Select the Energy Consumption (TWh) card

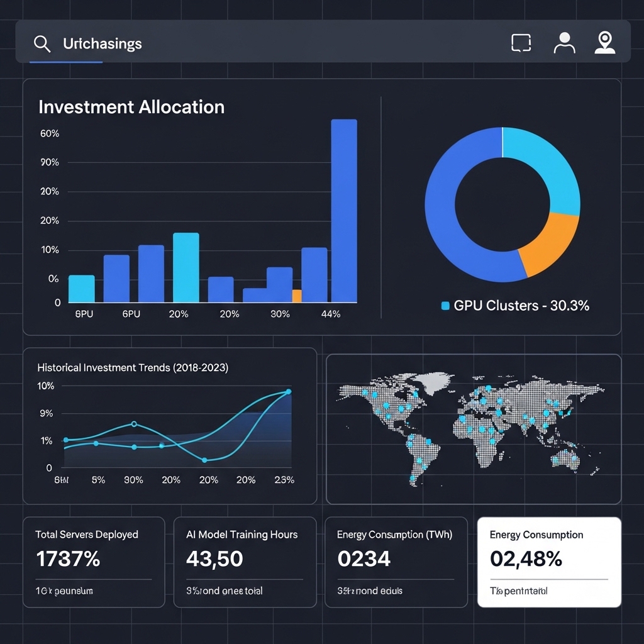pos(396,562)
